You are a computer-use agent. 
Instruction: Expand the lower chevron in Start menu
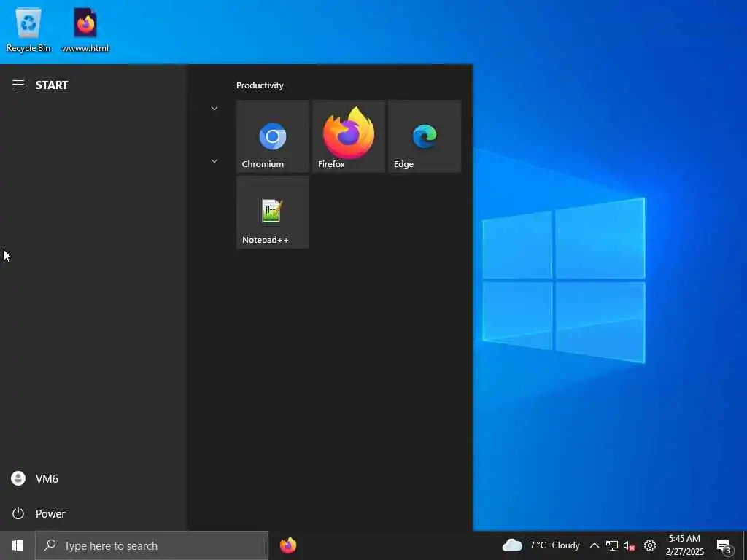[x=214, y=161]
